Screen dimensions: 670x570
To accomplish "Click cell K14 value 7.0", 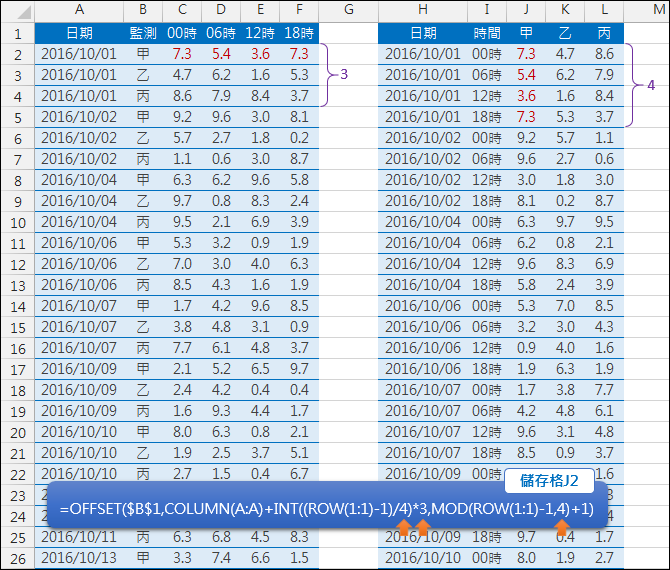I will click(565, 306).
